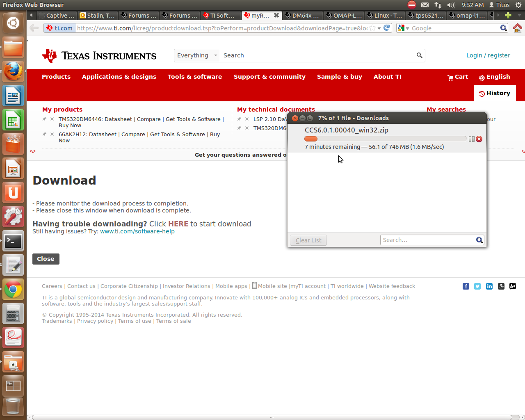Open www.ti.com/software-help link
Screen dimensions: 525x420
[137, 231]
